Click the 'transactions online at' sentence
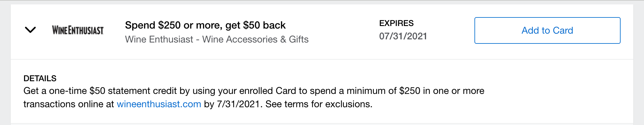644x125 pixels. 69,104
